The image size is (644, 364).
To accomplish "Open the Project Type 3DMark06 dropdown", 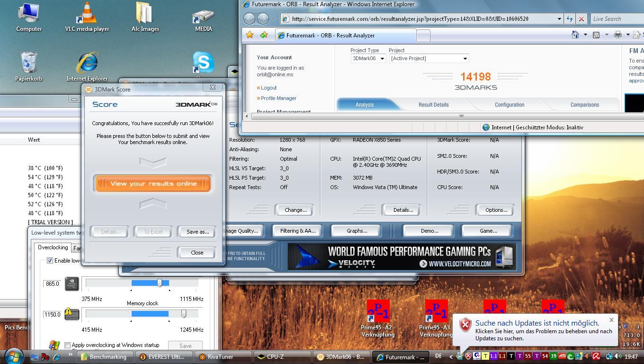I will [x=368, y=58].
